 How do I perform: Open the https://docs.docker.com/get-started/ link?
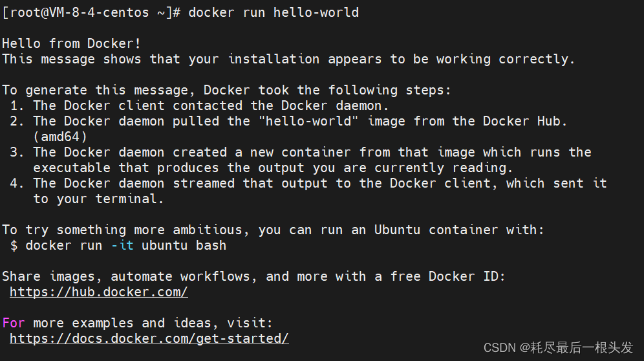point(149,338)
